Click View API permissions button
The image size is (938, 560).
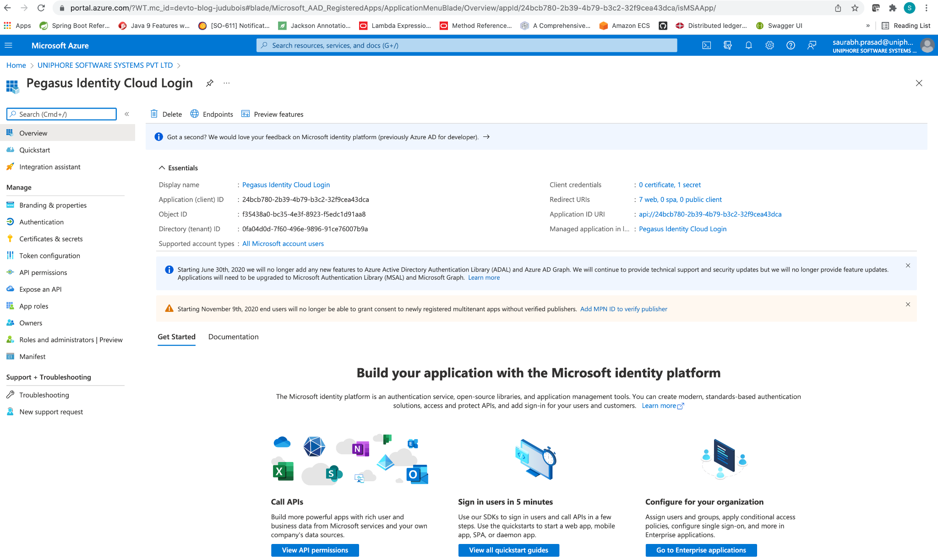point(315,550)
